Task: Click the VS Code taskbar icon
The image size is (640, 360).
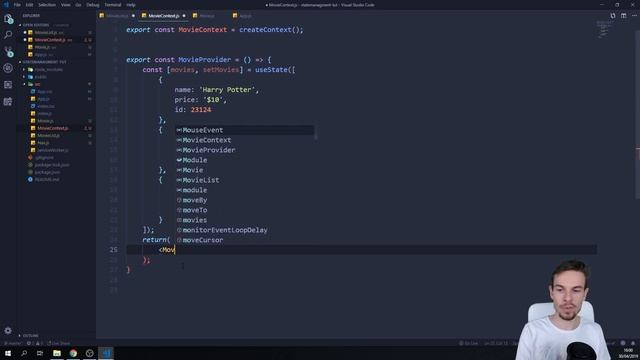Action: pyautogui.click(x=106, y=353)
